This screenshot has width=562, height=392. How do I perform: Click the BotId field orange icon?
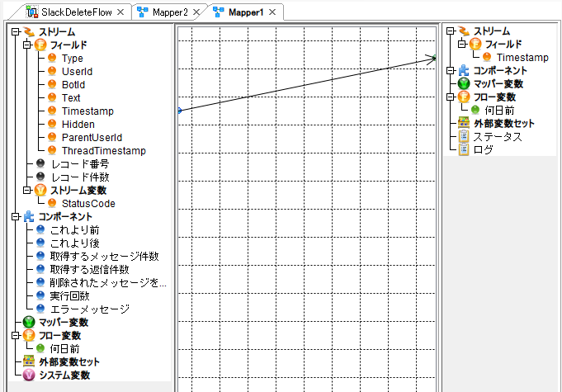[x=52, y=84]
